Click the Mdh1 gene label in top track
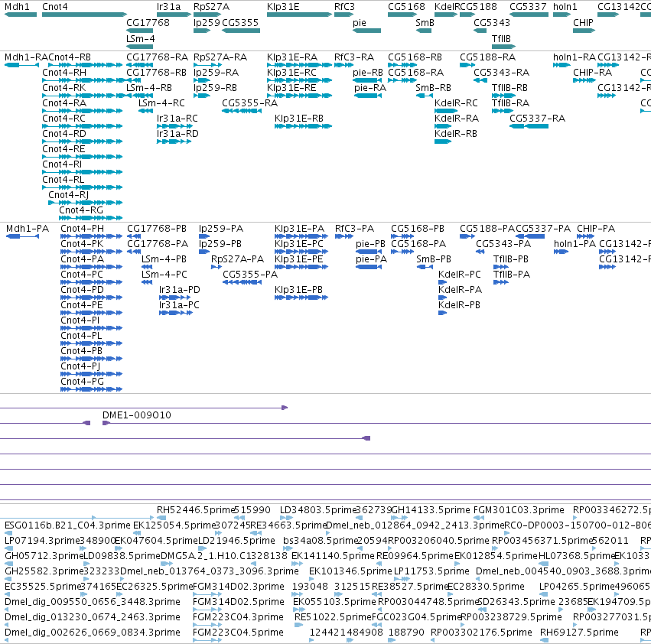Screen dimensions: 651x644 tap(17, 7)
